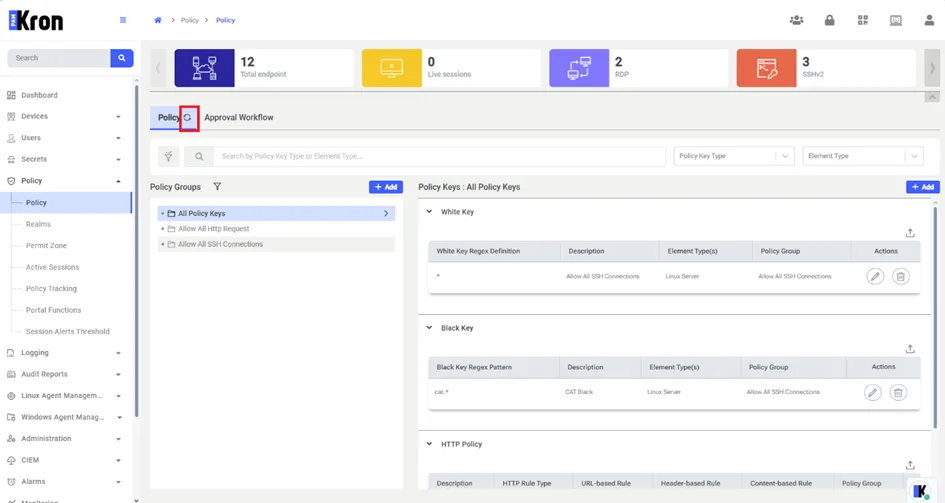Select Allow All SSH Connections group
The height and width of the screenshot is (503, 945).
(276, 244)
